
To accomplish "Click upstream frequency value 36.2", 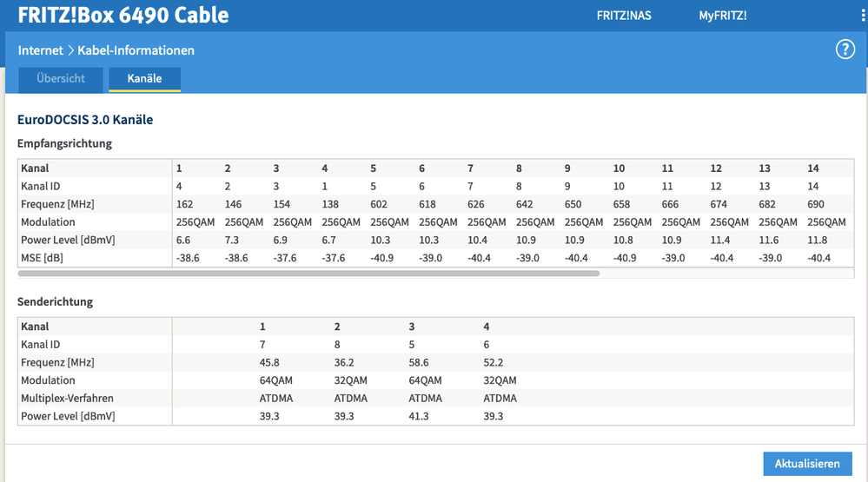I will 344,362.
